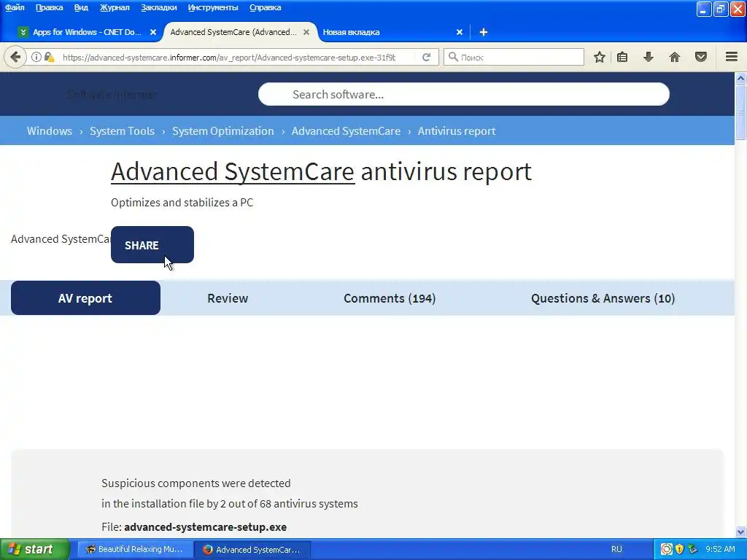Click the '2 out of 68 antivirus systems' line
This screenshot has width=747, height=560.
230,504
